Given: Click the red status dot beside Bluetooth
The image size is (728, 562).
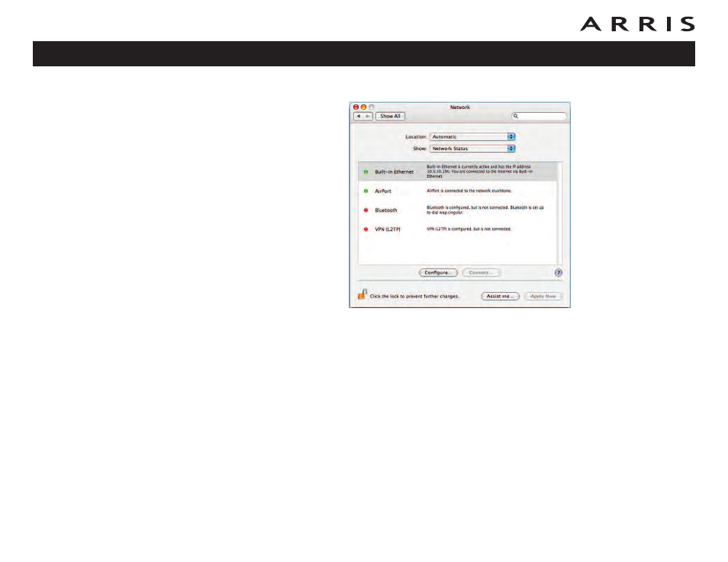Looking at the screenshot, I should [x=366, y=210].
